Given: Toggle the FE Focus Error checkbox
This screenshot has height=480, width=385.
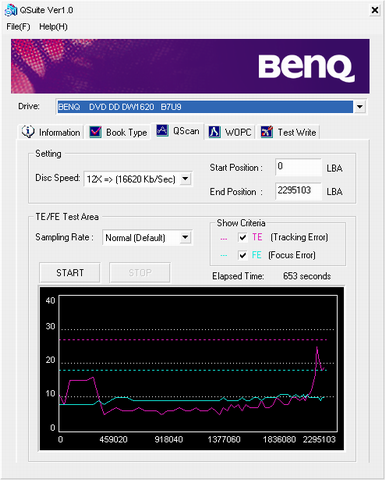Looking at the screenshot, I should pyautogui.click(x=243, y=255).
